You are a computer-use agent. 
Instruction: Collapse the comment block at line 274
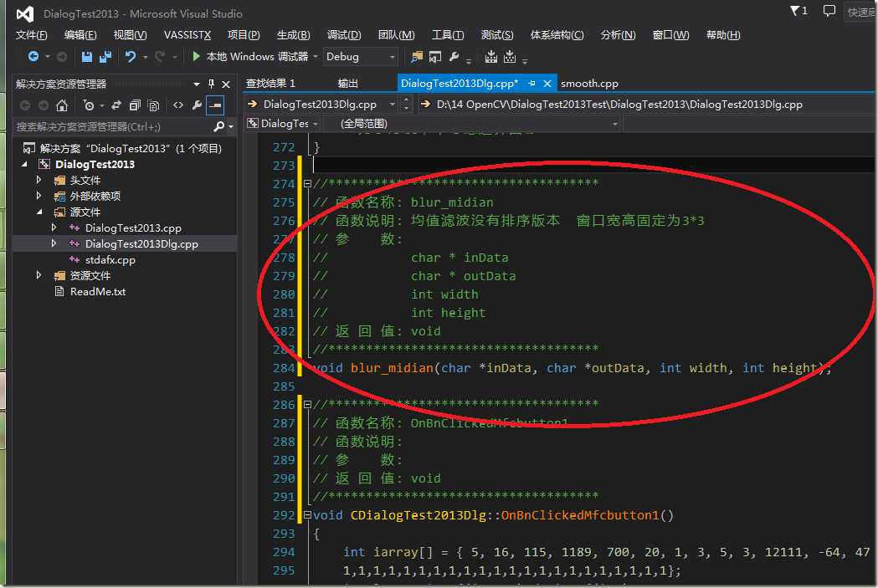[x=307, y=183]
